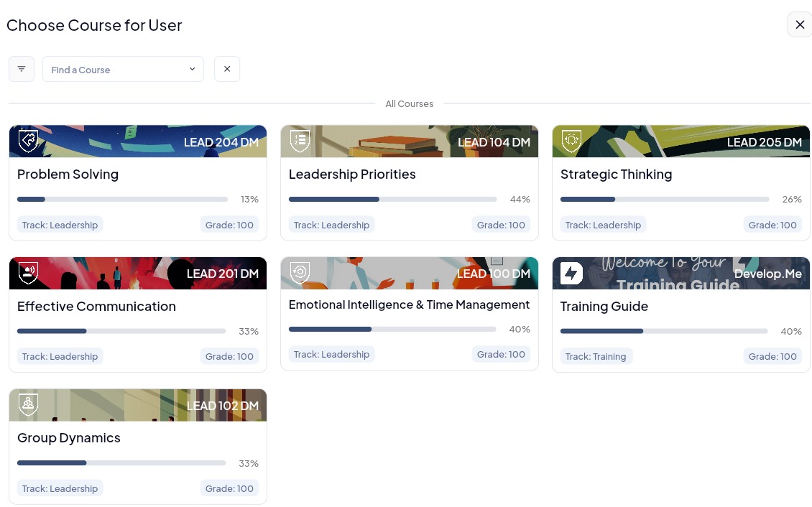Open the Leadership Priorities course title
812x507 pixels.
(352, 175)
